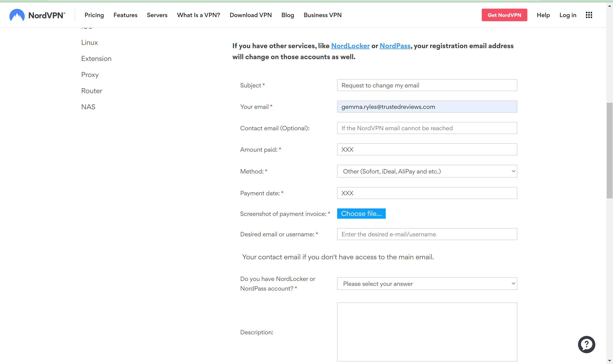
Task: Open Download VPN navigation link
Action: point(251,15)
